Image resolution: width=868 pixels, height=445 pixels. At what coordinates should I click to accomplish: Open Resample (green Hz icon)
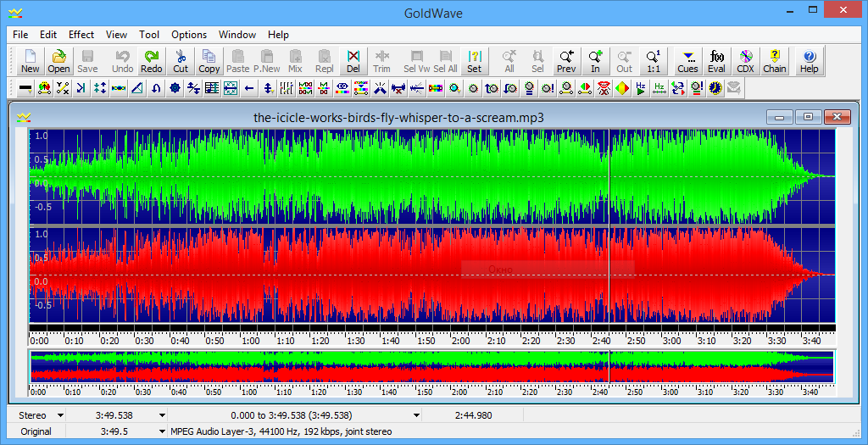click(659, 88)
